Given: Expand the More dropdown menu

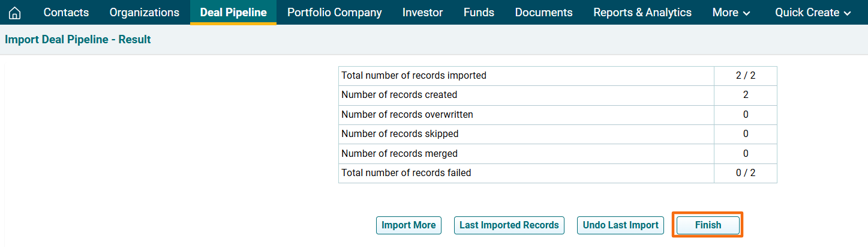Looking at the screenshot, I should (x=731, y=13).
